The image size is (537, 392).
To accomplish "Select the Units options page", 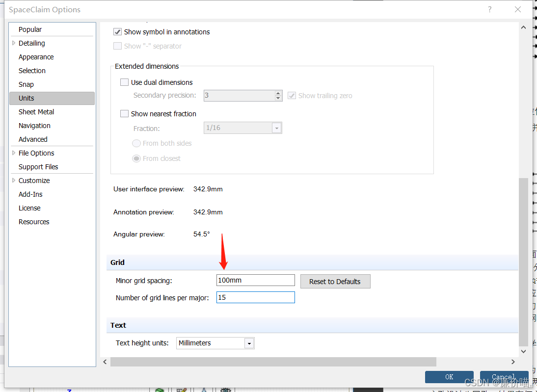I will tap(52, 98).
